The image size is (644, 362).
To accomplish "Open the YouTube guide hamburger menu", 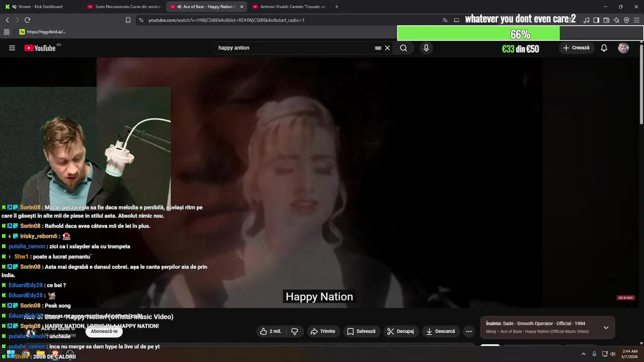I will (12, 48).
